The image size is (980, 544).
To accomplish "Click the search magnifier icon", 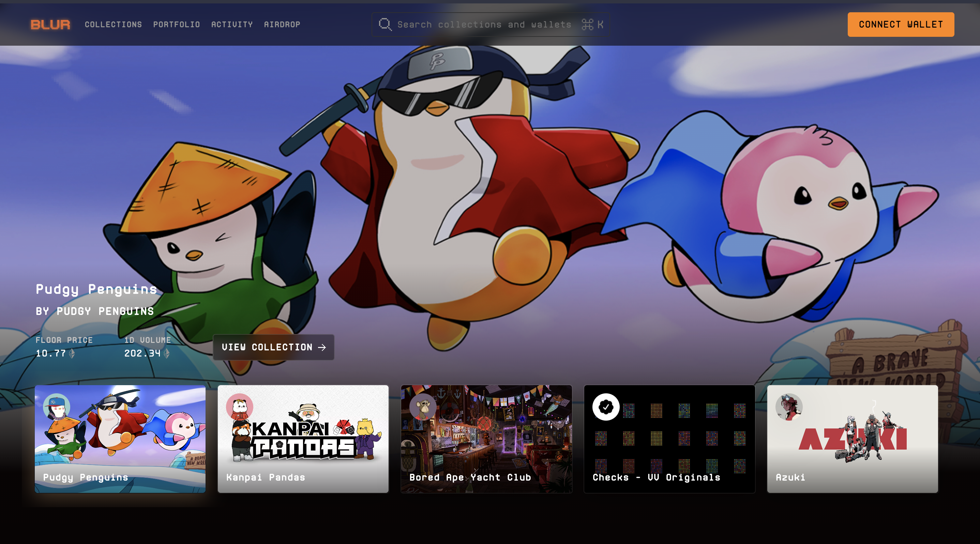I will (x=385, y=25).
